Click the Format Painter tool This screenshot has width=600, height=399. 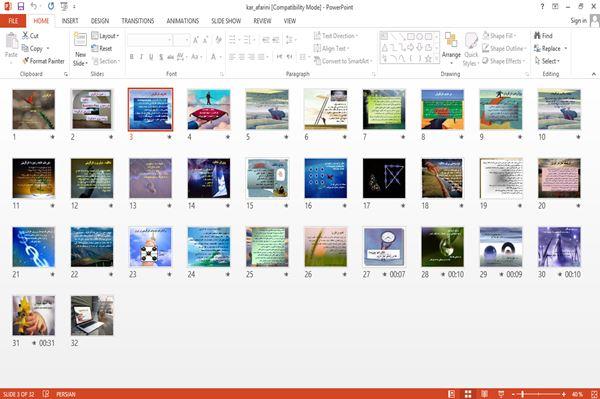[43, 61]
